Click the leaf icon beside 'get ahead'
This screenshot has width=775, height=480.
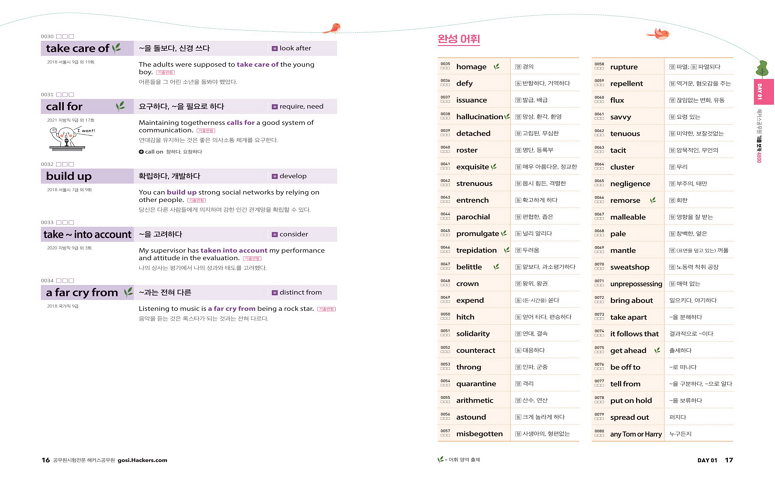[x=657, y=350]
